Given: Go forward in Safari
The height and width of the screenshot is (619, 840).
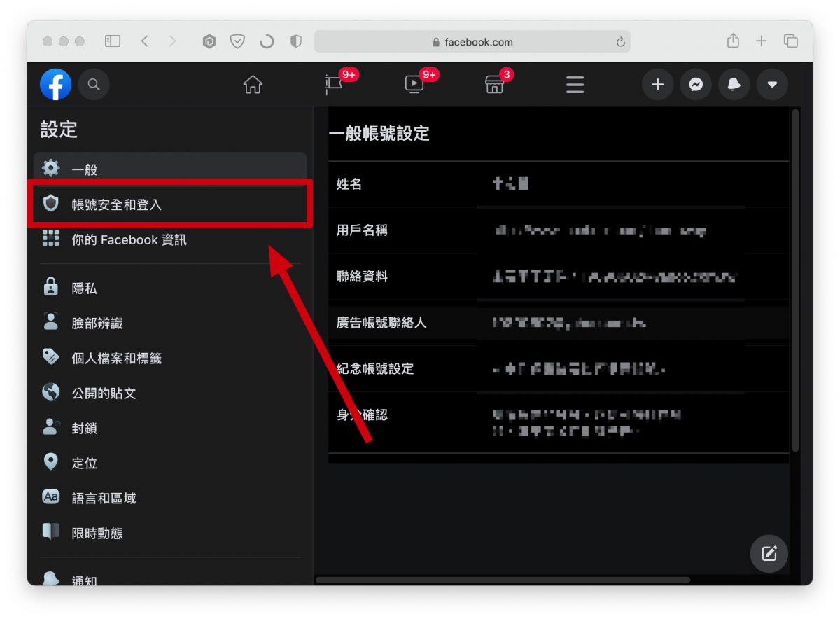Looking at the screenshot, I should coord(172,41).
